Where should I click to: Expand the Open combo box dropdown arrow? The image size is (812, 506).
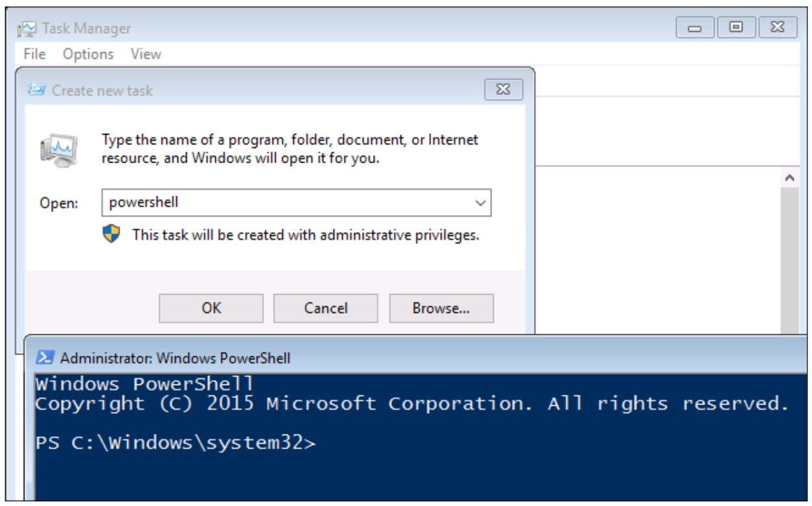[480, 203]
